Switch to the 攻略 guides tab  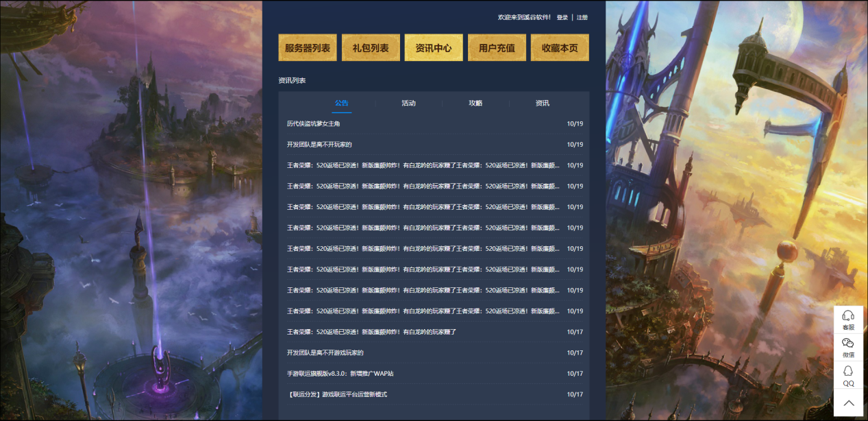[475, 103]
